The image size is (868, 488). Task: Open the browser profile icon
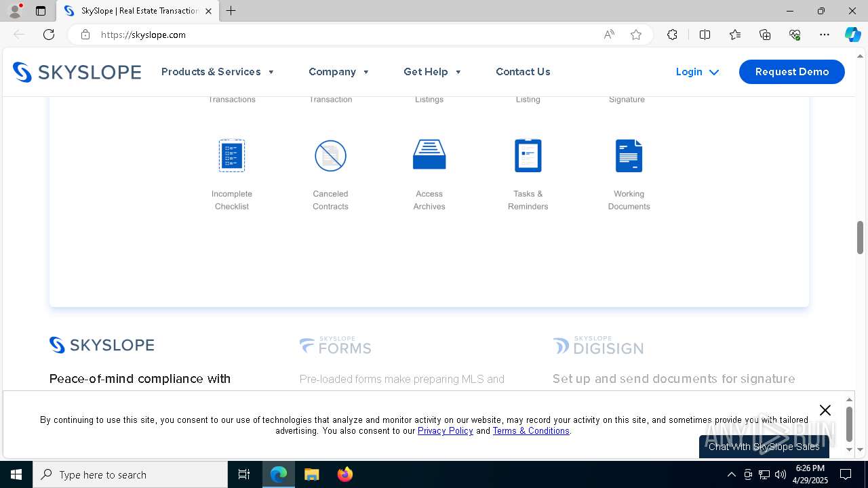[x=15, y=11]
